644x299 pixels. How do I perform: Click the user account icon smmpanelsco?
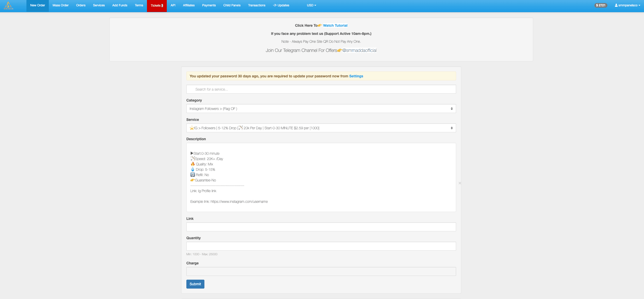click(x=616, y=5)
